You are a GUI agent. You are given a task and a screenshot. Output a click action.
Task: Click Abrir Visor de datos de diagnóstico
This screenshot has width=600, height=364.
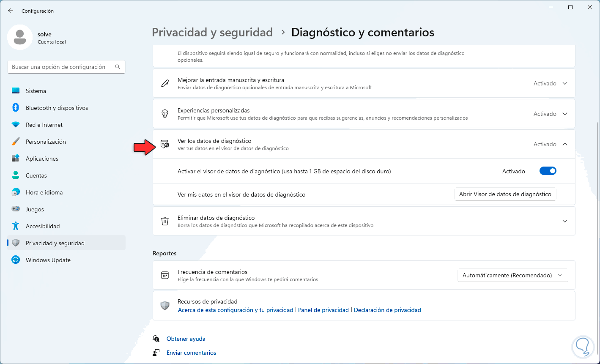(x=505, y=194)
